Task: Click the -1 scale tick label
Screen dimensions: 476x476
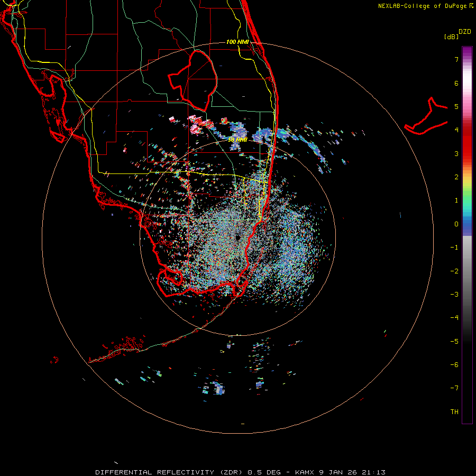Action: point(454,248)
